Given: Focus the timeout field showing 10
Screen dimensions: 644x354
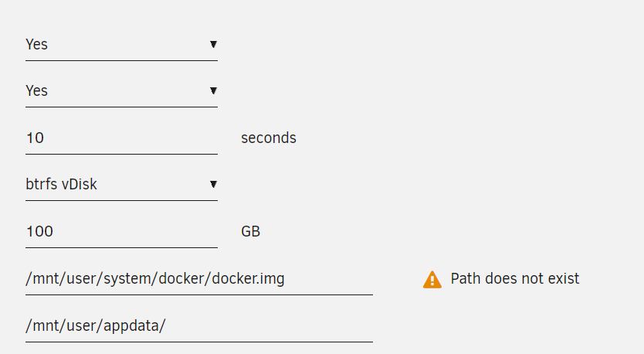Looking at the screenshot, I should [121, 138].
